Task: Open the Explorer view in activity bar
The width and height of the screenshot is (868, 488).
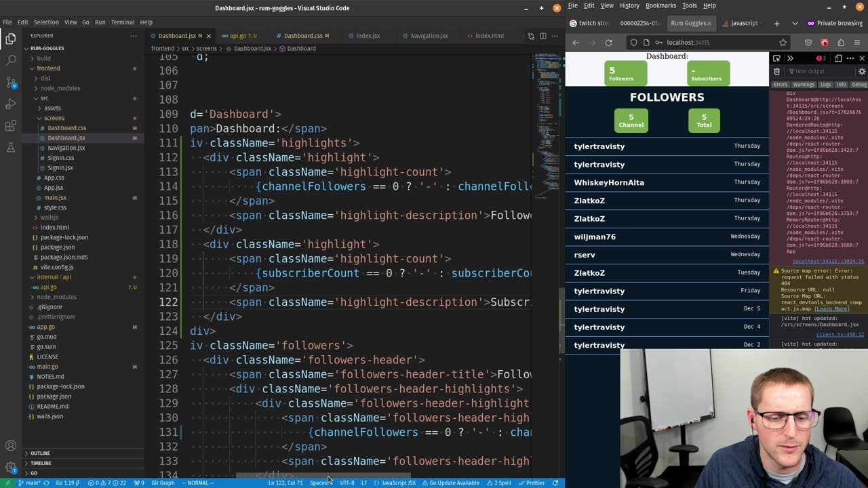Action: (11, 39)
